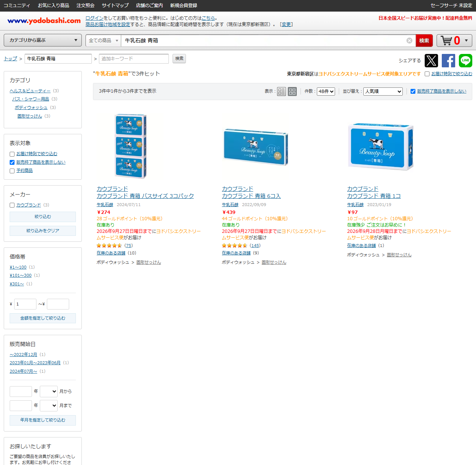Screen dimensions: 476x465
Task: Open the 青箱 6コ入 product image
Action: (255, 147)
